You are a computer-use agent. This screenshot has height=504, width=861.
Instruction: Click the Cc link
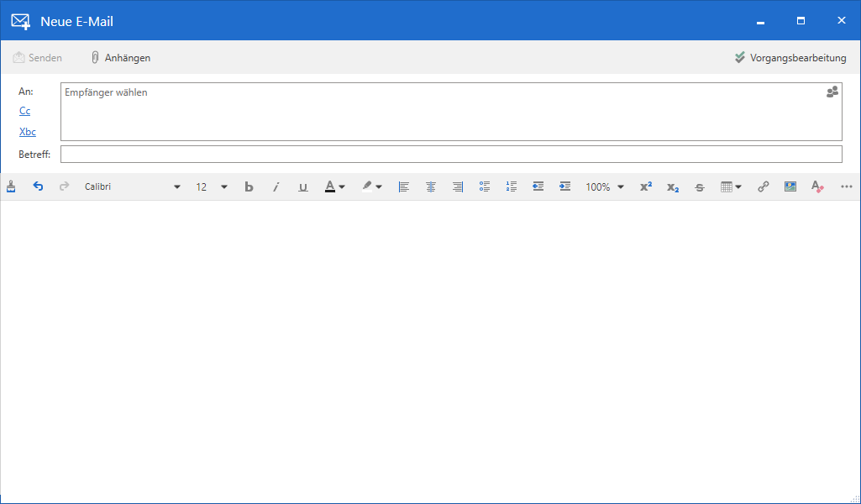[25, 111]
